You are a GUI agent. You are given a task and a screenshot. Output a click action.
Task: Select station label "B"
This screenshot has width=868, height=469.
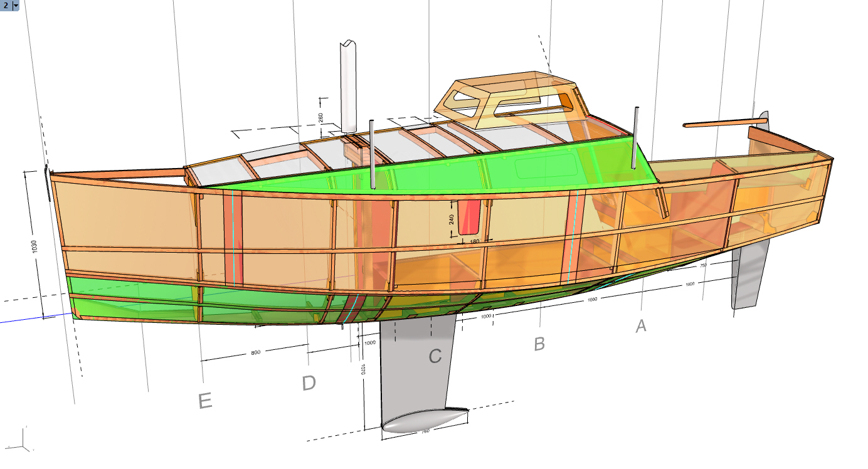pyautogui.click(x=539, y=344)
